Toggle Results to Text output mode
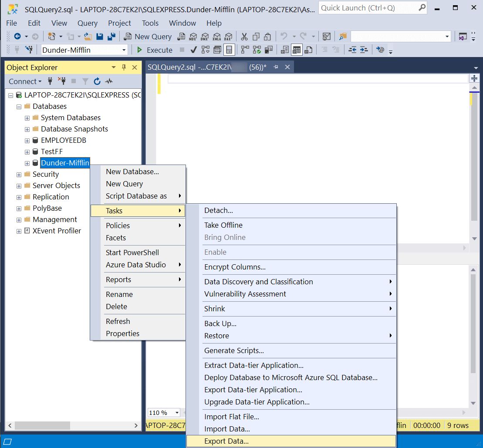The image size is (483, 448). tap(284, 50)
